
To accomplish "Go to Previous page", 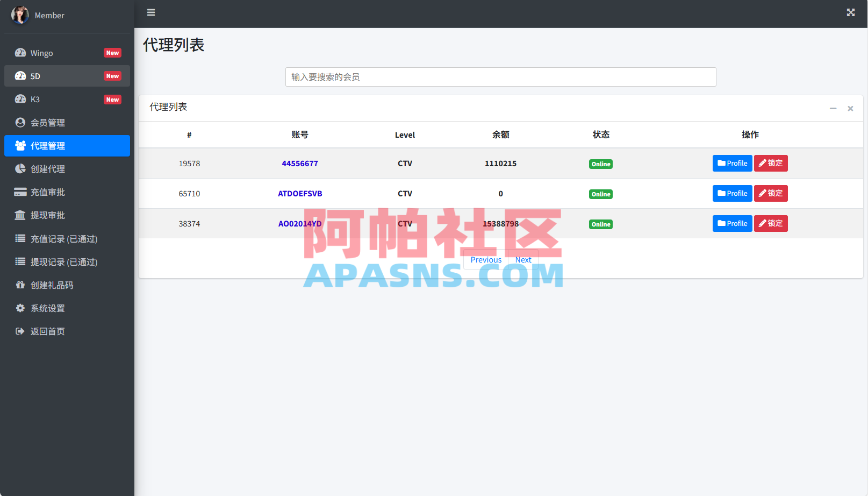I will point(486,259).
